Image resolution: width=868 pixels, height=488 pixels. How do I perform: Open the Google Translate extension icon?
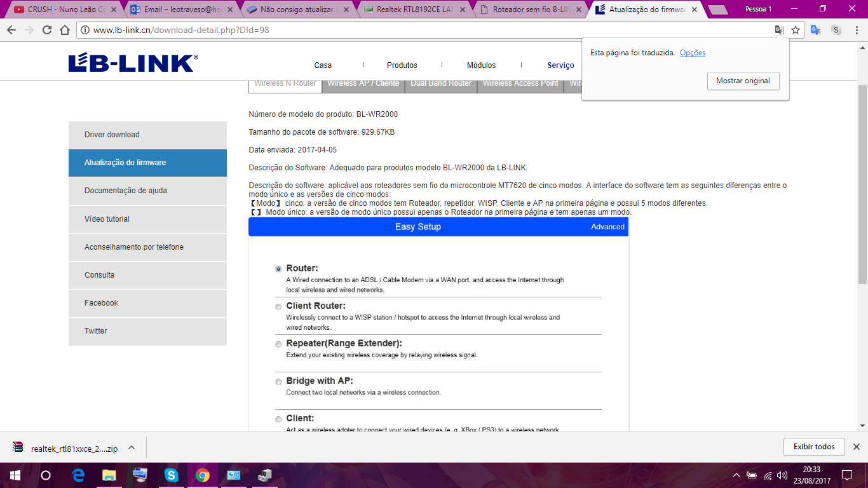pos(816,30)
